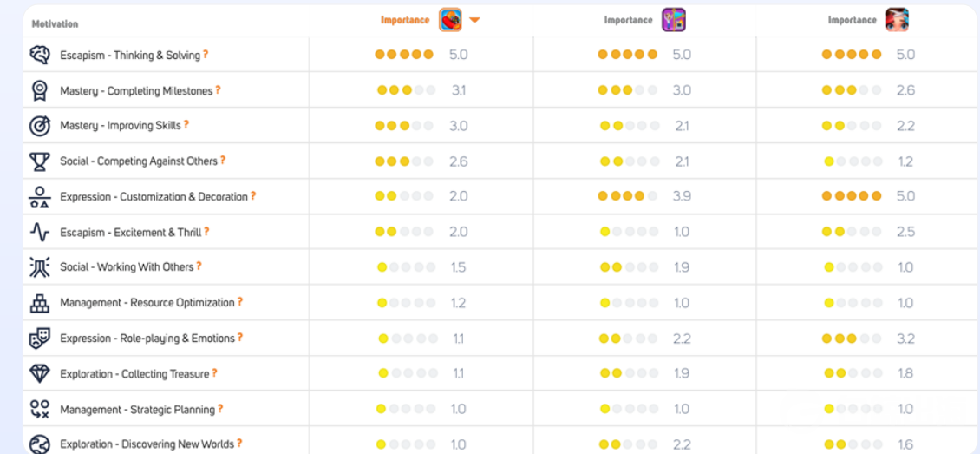Sort by the second Importance column header

tap(628, 20)
